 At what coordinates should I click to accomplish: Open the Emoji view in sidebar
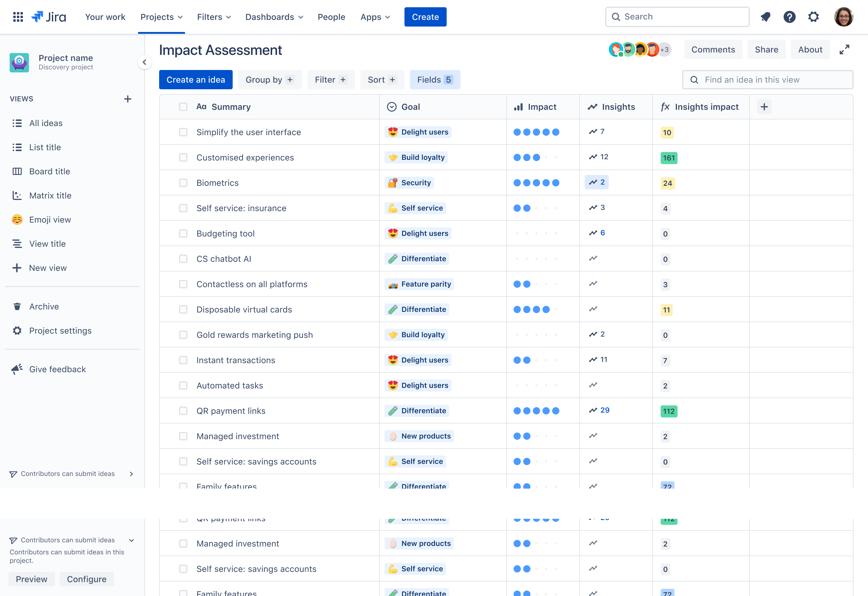click(50, 219)
